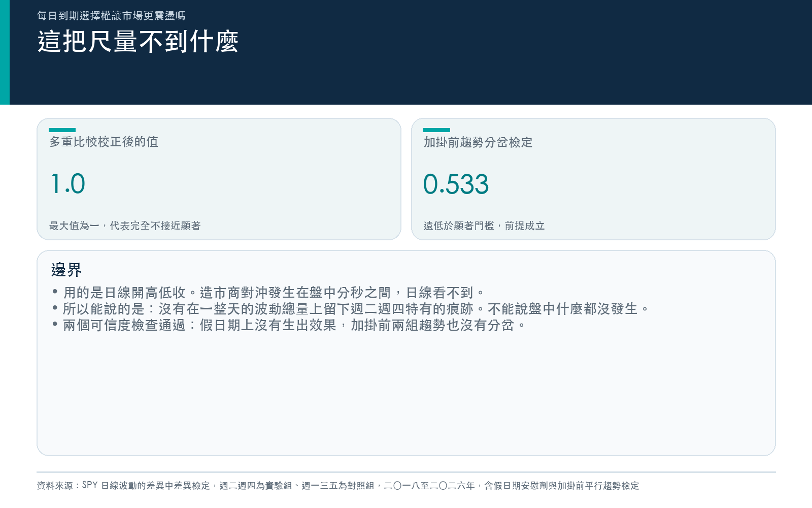Click note 最大值為一，代表完全不接近顯著
The width and height of the screenshot is (812, 508).
point(125,226)
